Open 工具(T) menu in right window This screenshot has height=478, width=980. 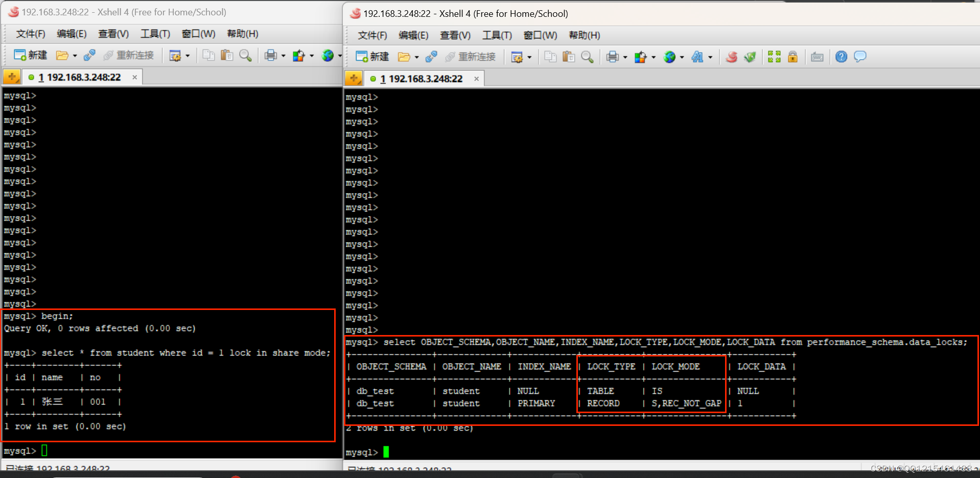(x=497, y=35)
